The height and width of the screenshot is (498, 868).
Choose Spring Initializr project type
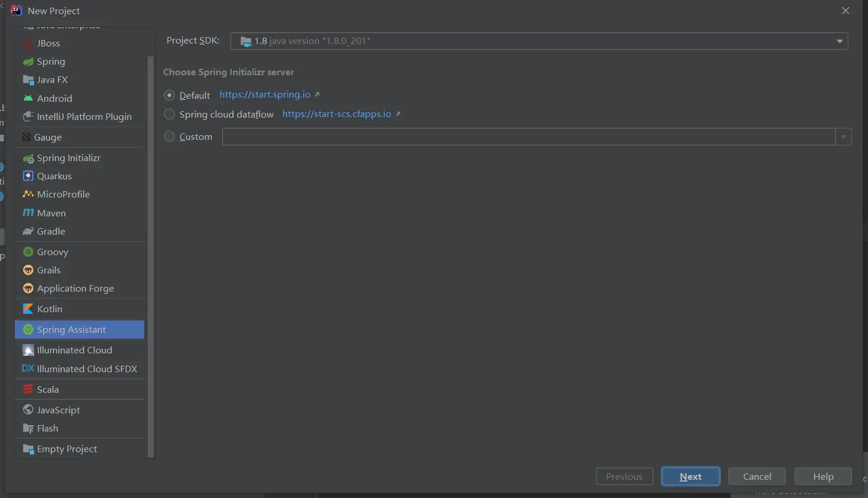[79, 158]
